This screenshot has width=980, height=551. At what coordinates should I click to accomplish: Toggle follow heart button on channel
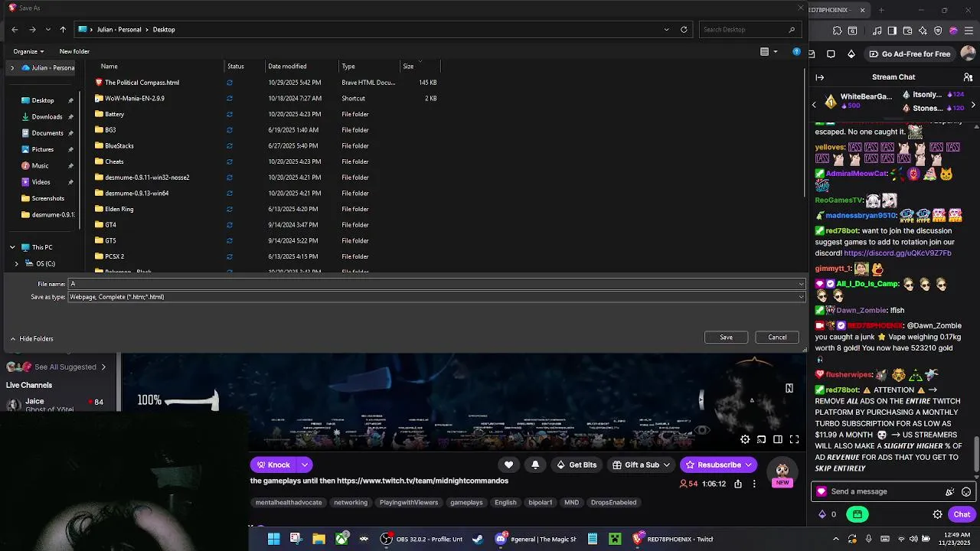[508, 465]
